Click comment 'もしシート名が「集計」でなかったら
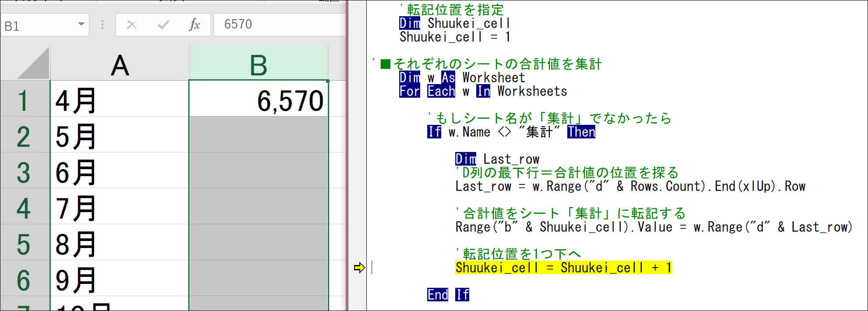 [549, 118]
